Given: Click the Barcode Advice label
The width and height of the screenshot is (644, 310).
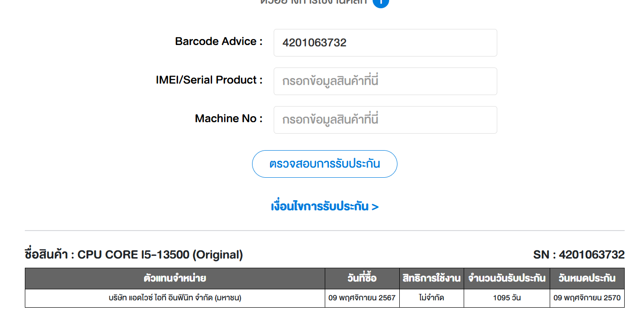Looking at the screenshot, I should [x=218, y=41].
